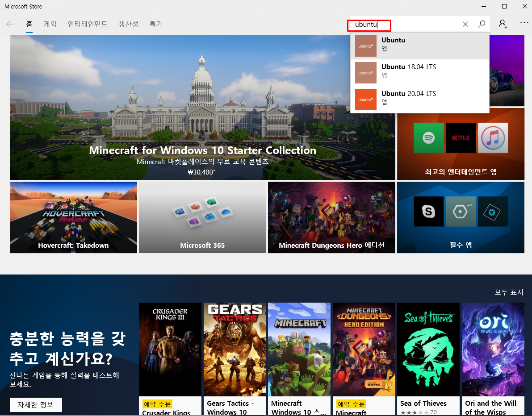Switch to the 홈 tab
The height and width of the screenshot is (416, 532).
pos(29,24)
